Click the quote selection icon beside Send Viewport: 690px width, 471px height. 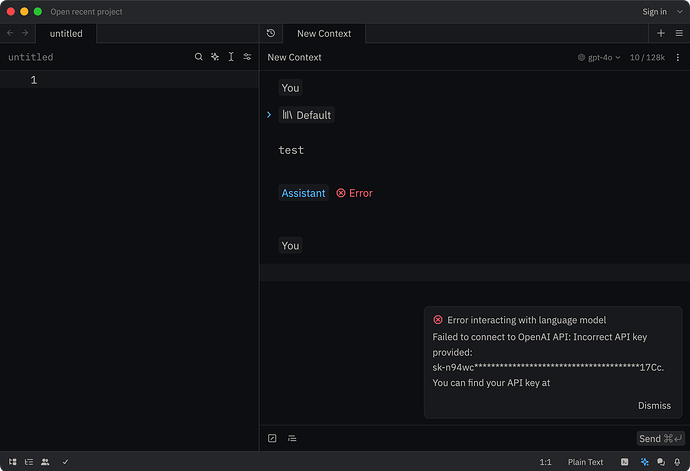[272, 438]
